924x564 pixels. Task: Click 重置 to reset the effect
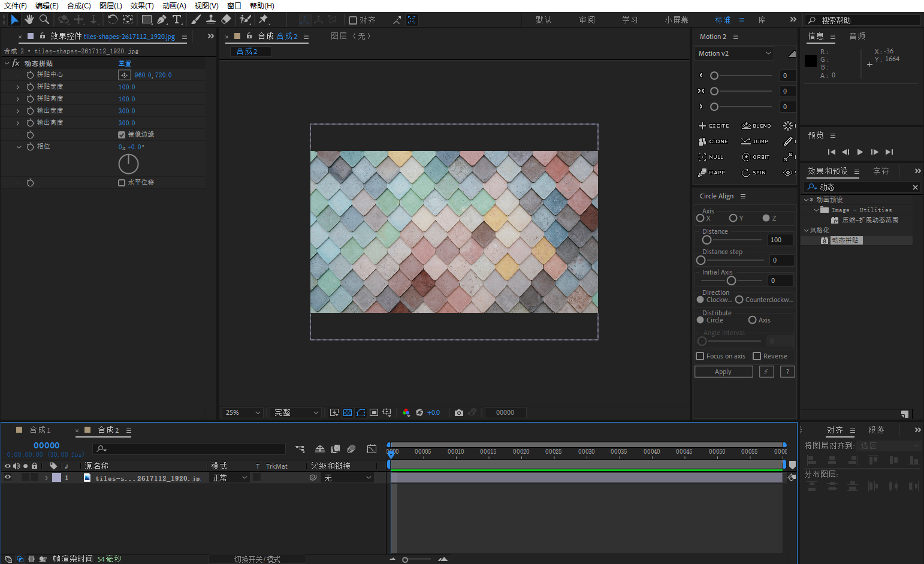click(x=125, y=64)
